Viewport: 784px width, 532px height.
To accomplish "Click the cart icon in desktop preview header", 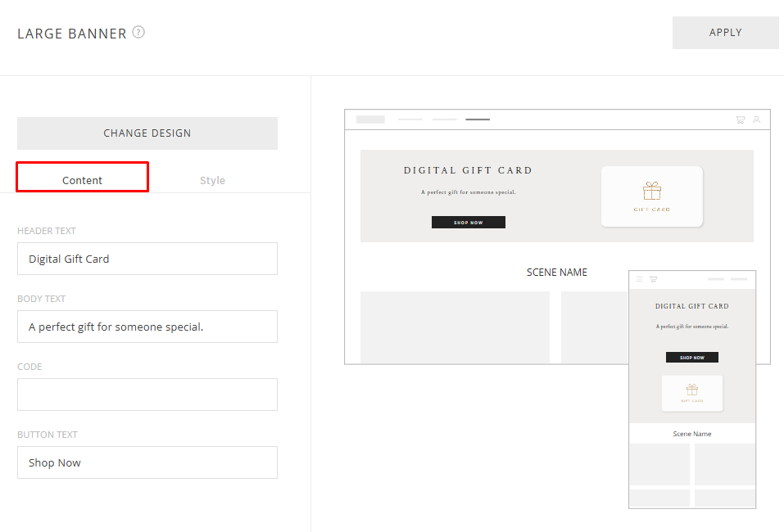I will click(741, 119).
